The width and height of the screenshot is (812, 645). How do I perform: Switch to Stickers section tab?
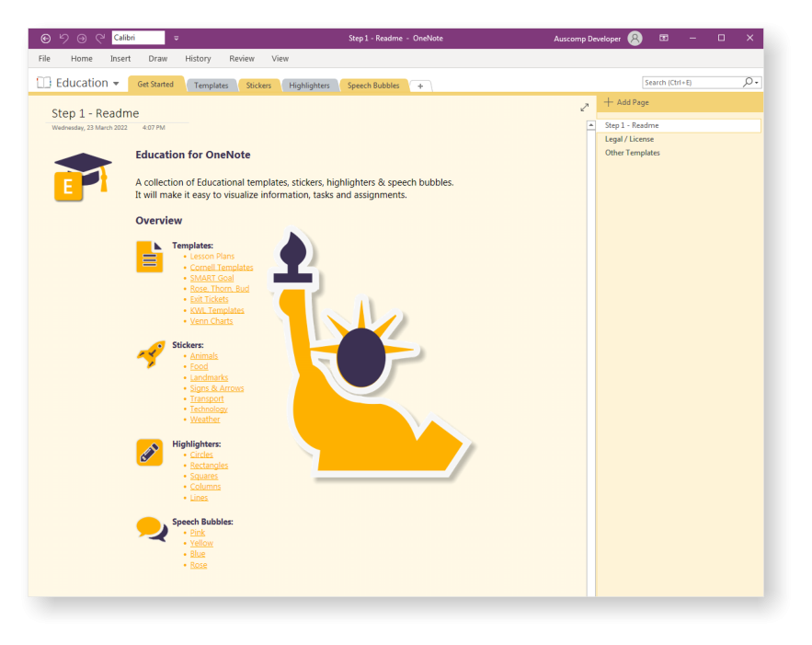(258, 86)
